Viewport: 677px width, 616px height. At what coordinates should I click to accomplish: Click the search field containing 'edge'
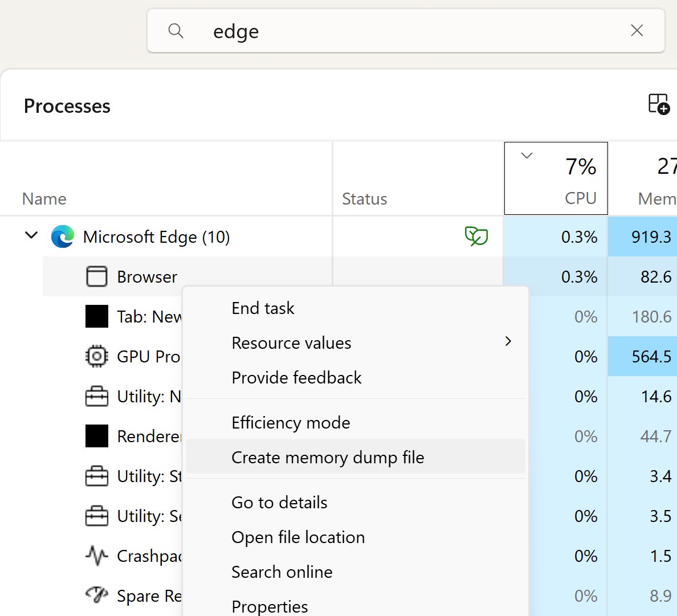pos(406,31)
